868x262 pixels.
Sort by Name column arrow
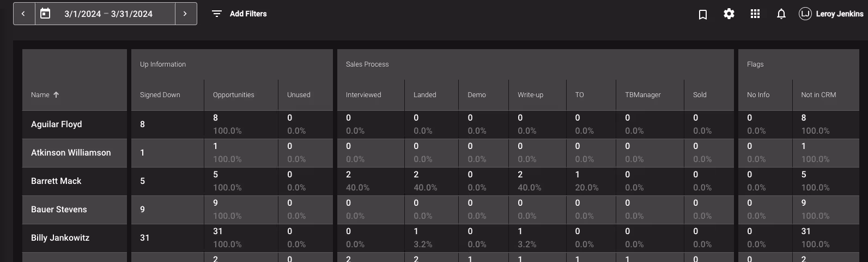tap(56, 94)
